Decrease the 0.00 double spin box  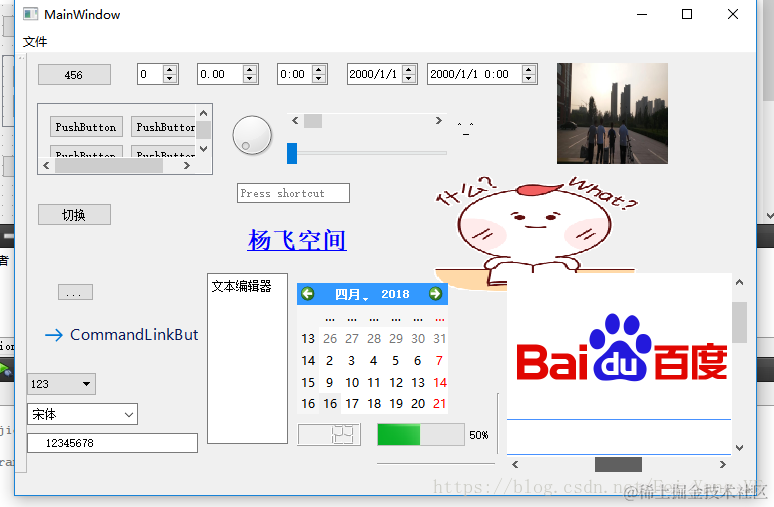(250, 78)
